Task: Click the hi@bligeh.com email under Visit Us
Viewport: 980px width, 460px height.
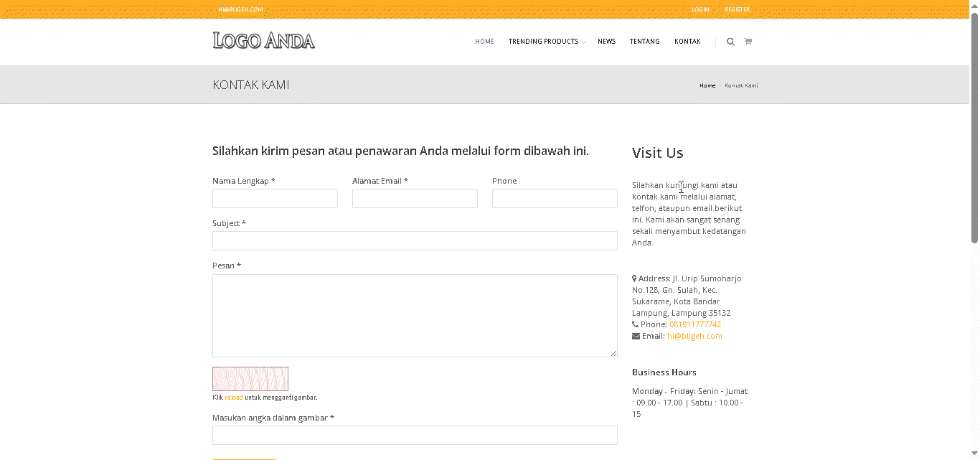Action: (694, 336)
